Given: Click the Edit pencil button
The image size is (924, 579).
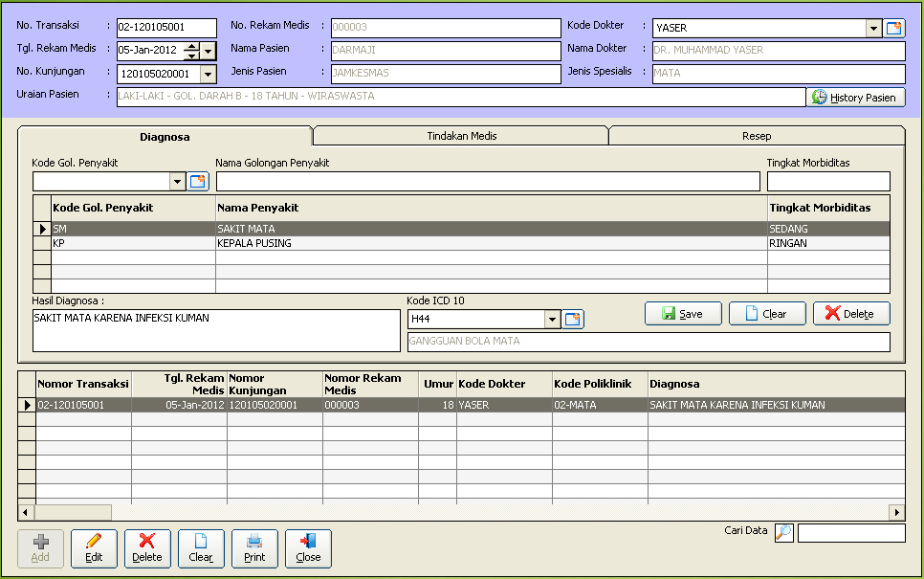Looking at the screenshot, I should click(x=94, y=548).
